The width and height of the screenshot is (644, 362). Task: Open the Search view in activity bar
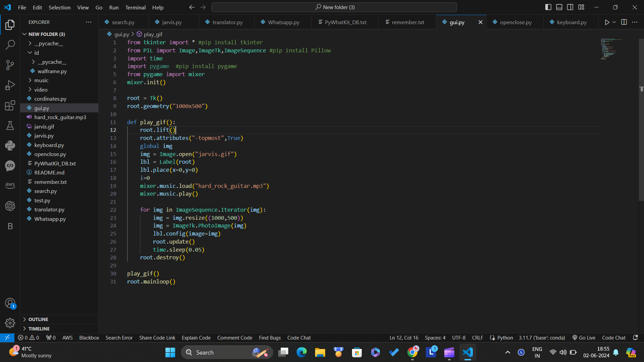pos(10,45)
